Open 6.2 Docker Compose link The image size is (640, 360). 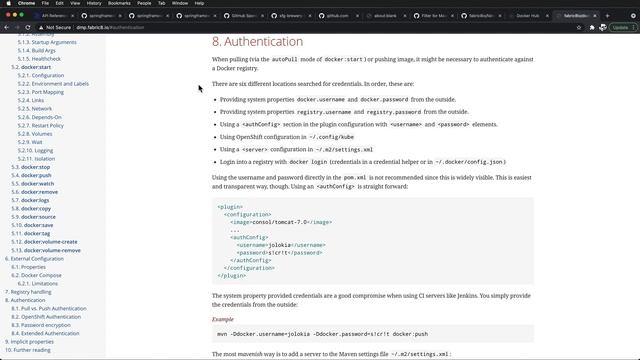pyautogui.click(x=36, y=276)
